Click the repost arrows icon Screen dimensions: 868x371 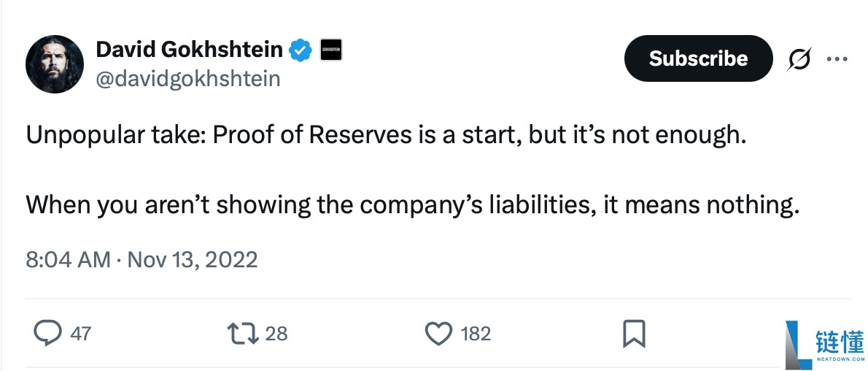pyautogui.click(x=242, y=334)
